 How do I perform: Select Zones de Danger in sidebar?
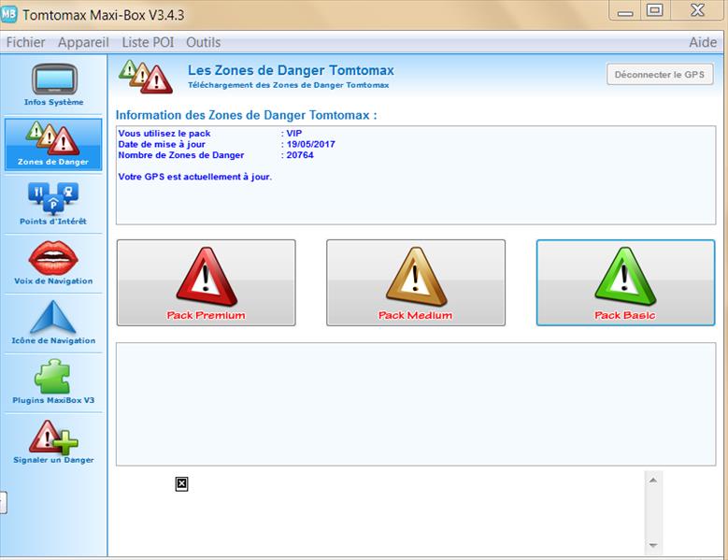pos(53,144)
